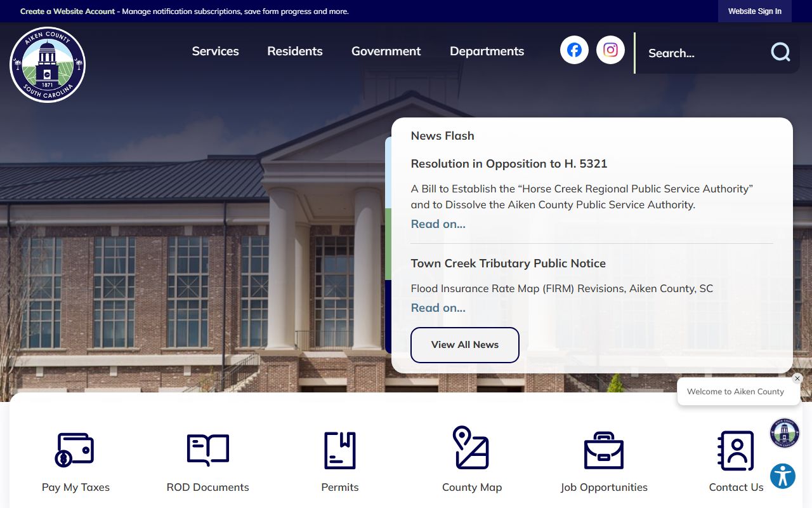
Task: Click Website Sign In button
Action: tap(755, 11)
